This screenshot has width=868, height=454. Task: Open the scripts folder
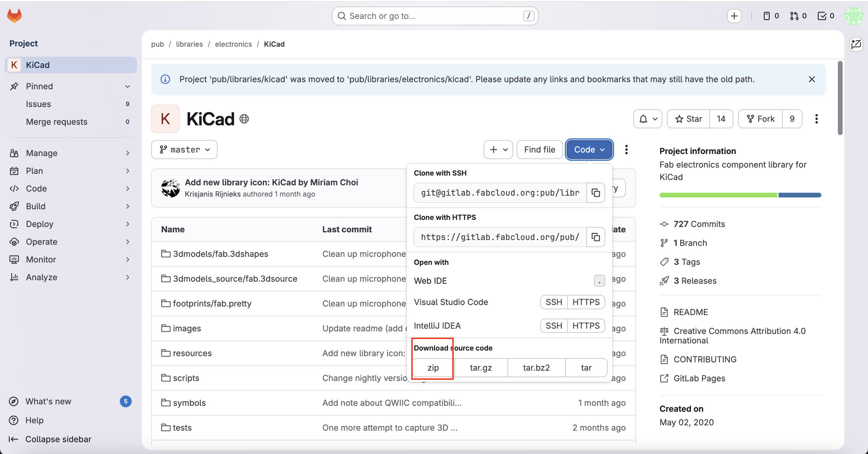coord(186,378)
